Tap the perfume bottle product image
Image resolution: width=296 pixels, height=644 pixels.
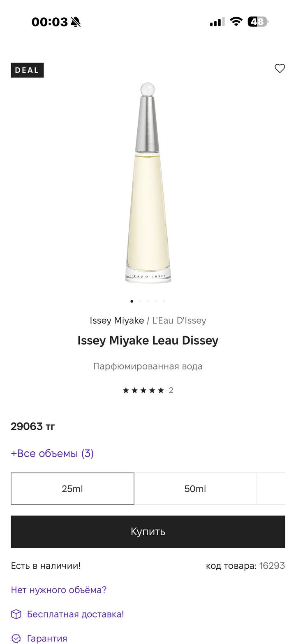point(148,181)
